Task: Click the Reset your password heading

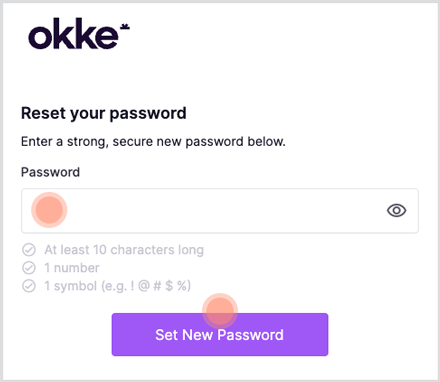Action: coord(104,114)
